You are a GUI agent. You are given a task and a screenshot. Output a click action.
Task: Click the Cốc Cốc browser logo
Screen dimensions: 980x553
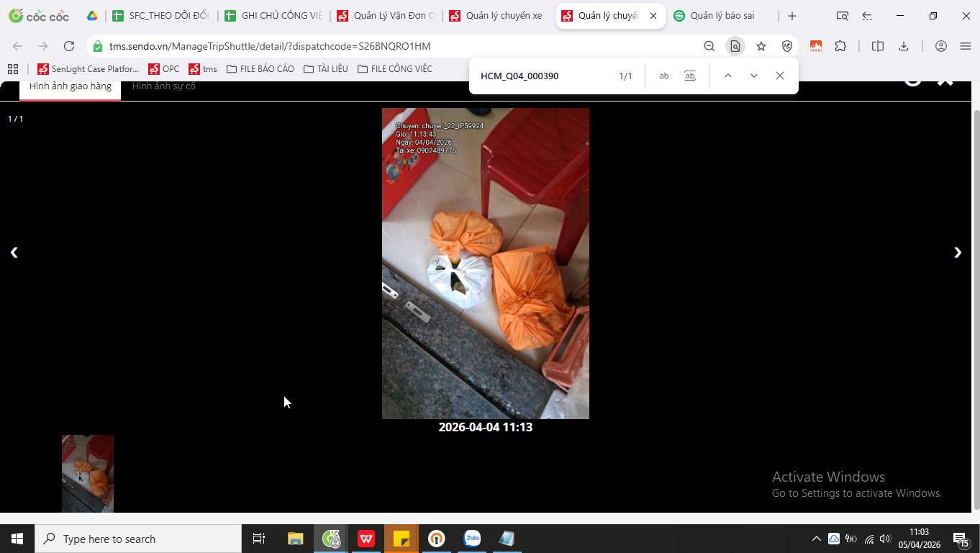point(39,16)
